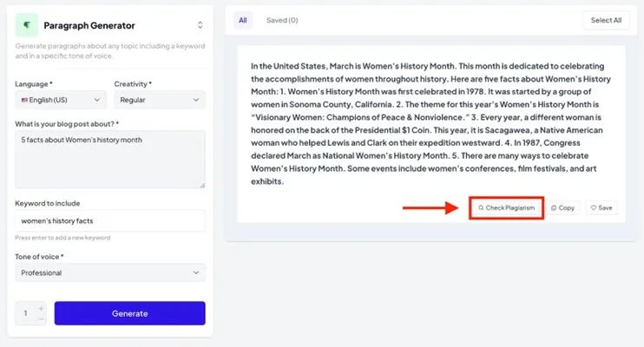Click the blog post topic text area
This screenshot has height=347, width=644.
point(110,159)
